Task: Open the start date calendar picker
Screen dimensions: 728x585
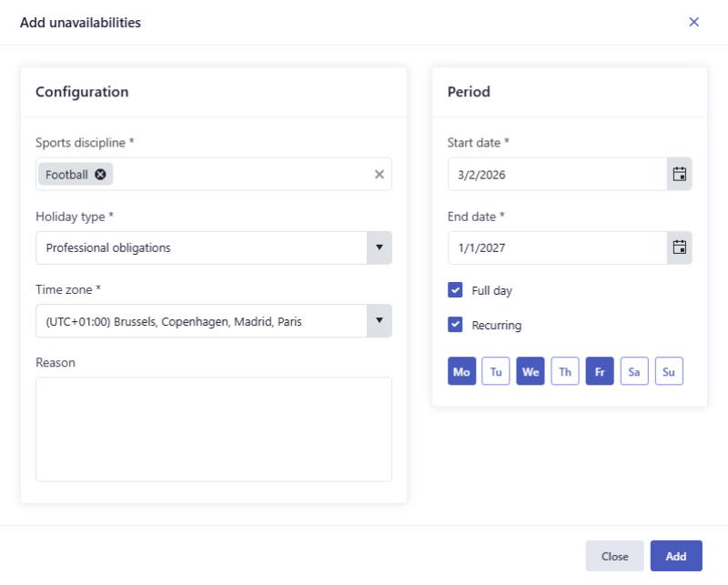Action: [x=678, y=173]
